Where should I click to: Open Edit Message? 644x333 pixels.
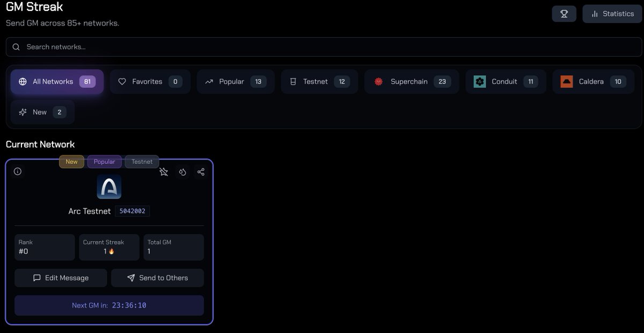[x=61, y=278]
